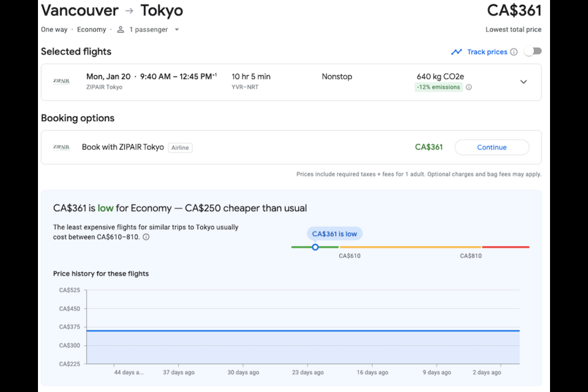Click the Airline tag badge
588x392 pixels.
pos(180,148)
